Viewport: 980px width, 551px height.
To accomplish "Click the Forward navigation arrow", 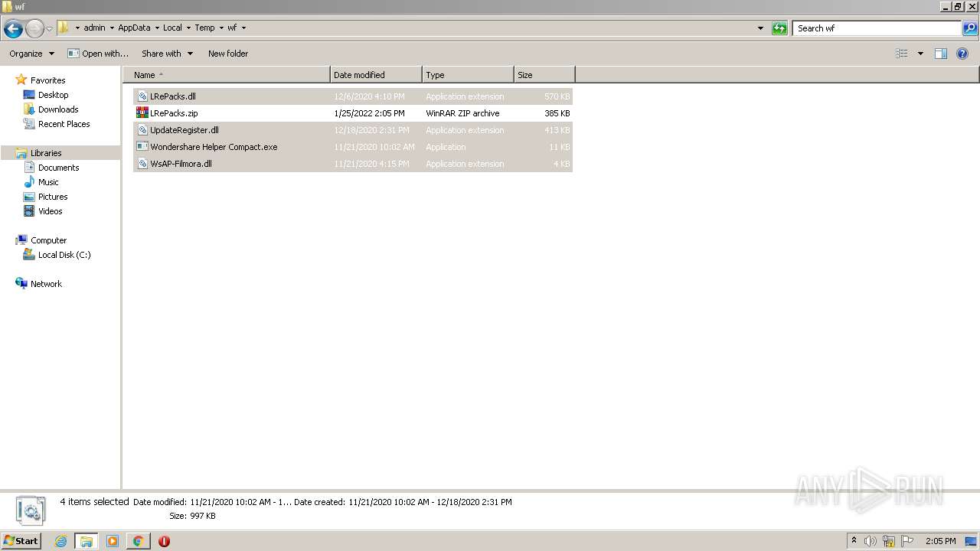I will point(34,29).
